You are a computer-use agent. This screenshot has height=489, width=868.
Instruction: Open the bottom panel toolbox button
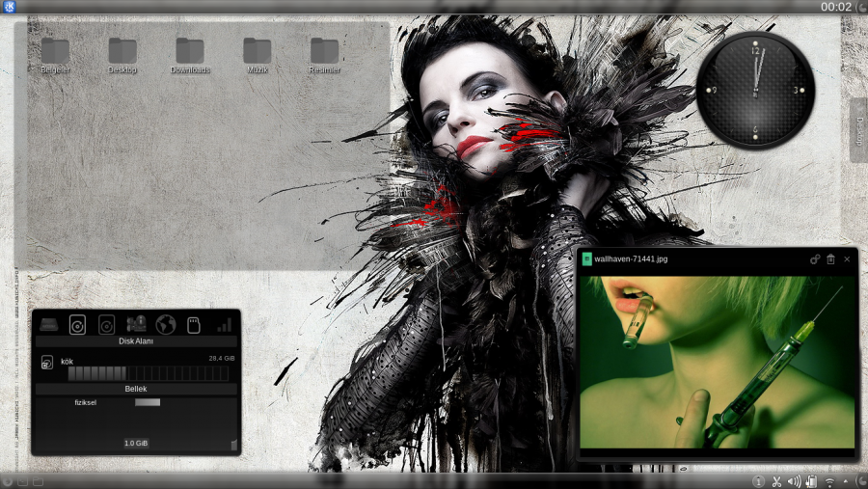(861, 482)
